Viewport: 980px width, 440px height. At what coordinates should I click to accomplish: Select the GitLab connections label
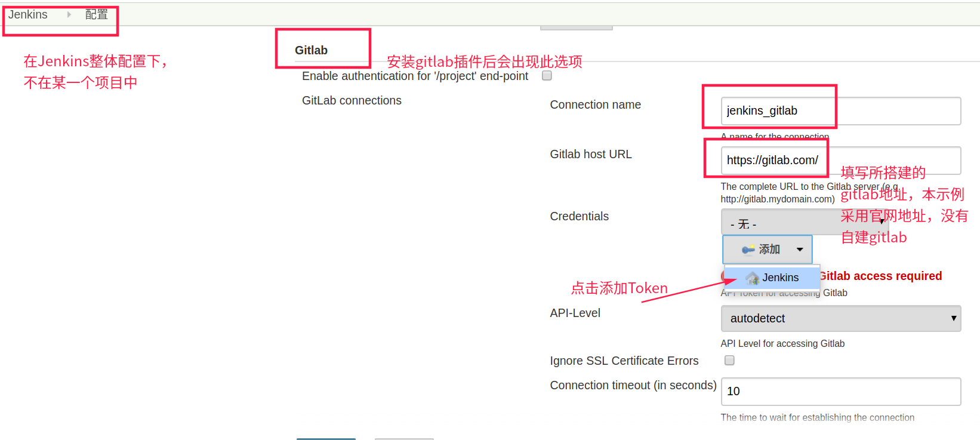352,100
